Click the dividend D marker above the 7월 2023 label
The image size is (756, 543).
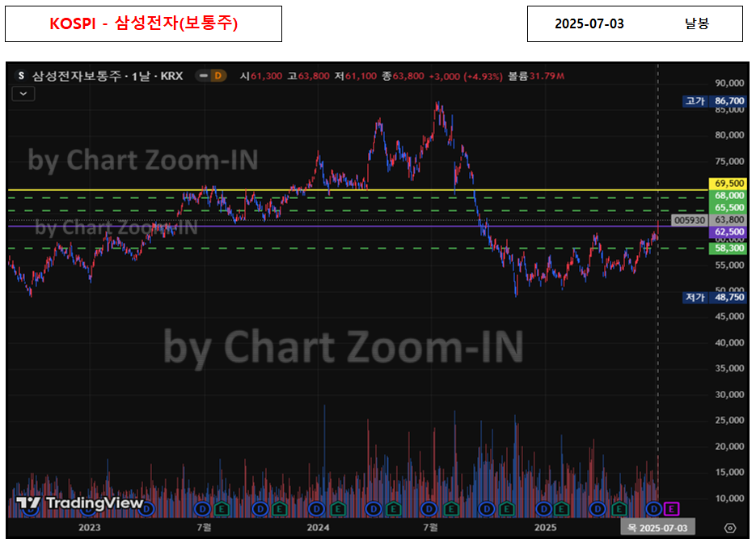(x=202, y=509)
